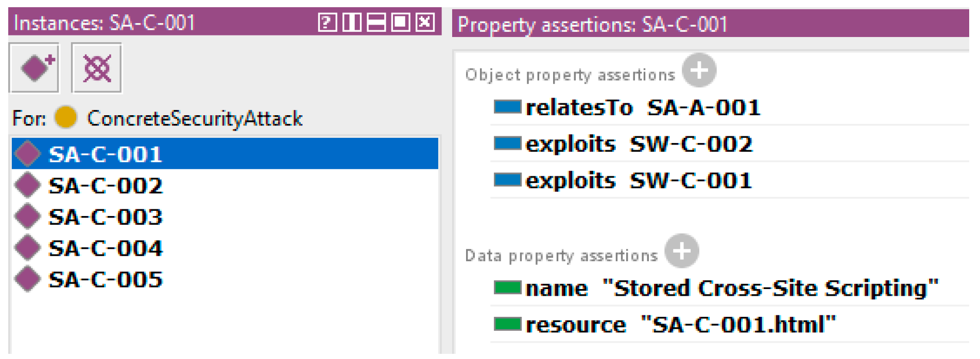The width and height of the screenshot is (980, 359).
Task: Click the relatesTo SA-A-001 assertion
Action: coord(642,108)
